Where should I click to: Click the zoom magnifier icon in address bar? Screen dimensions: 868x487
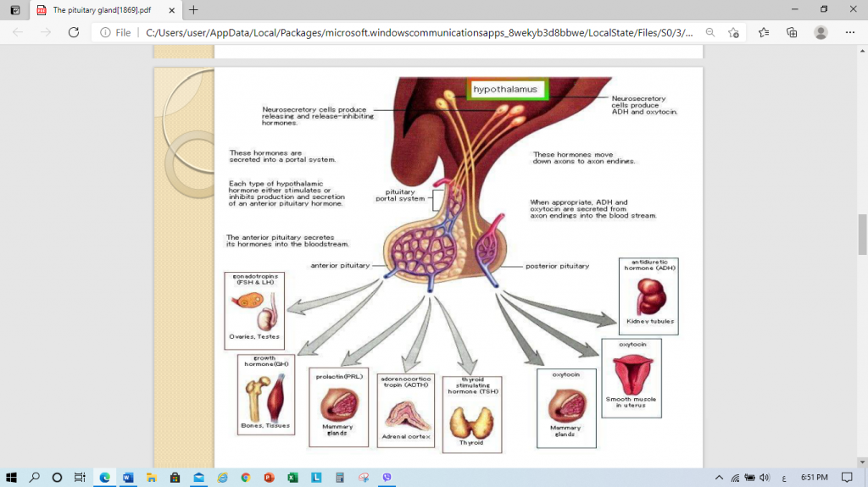709,32
